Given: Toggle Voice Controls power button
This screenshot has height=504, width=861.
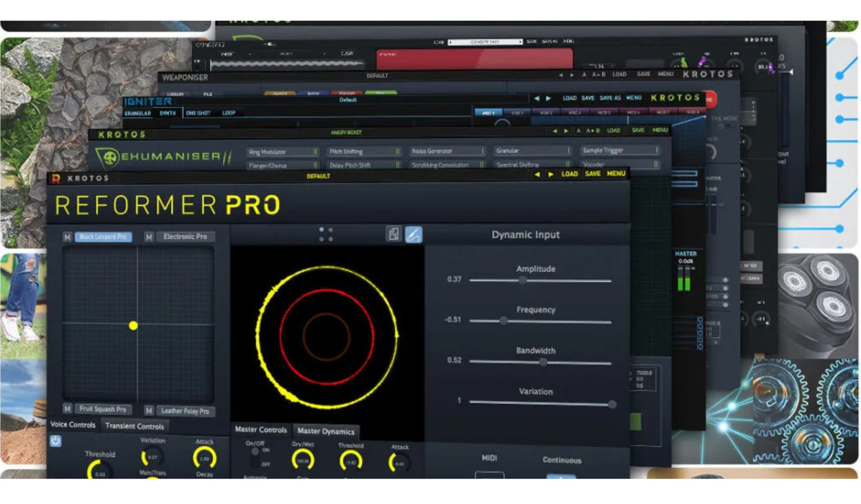Looking at the screenshot, I should [x=55, y=441].
